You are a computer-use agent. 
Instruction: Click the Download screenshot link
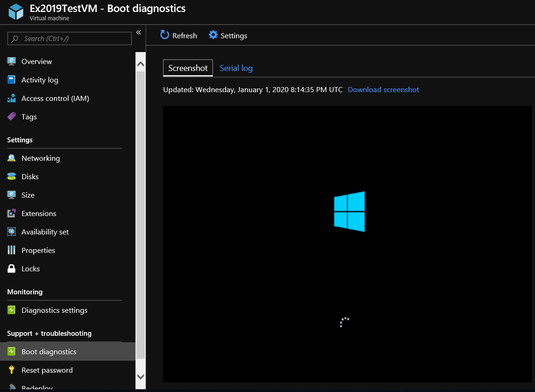tap(383, 89)
